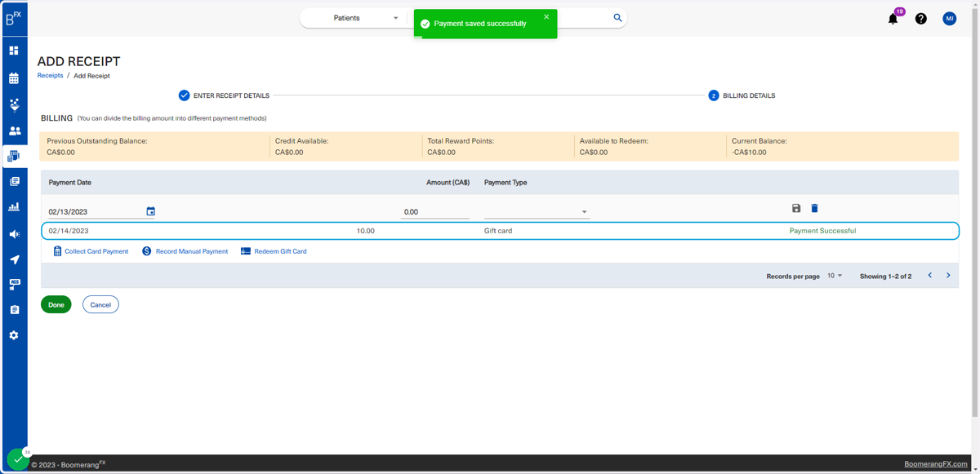Open notifications bell with 19 badge
The width and height of the screenshot is (980, 474).
[893, 18]
